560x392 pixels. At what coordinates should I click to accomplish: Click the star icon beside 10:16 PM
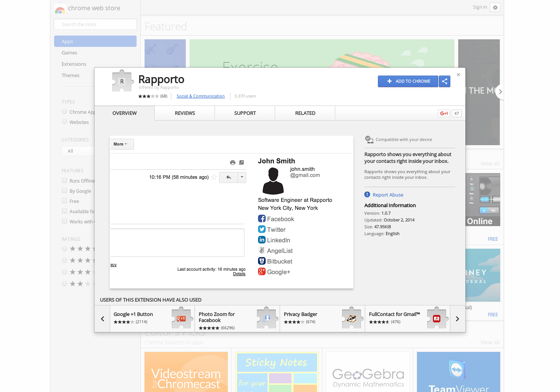pyautogui.click(x=214, y=177)
